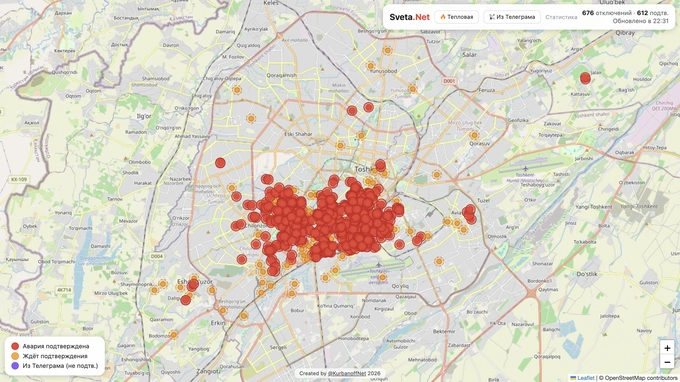Open the Leaflet attribution link
The image size is (680, 382).
[586, 378]
